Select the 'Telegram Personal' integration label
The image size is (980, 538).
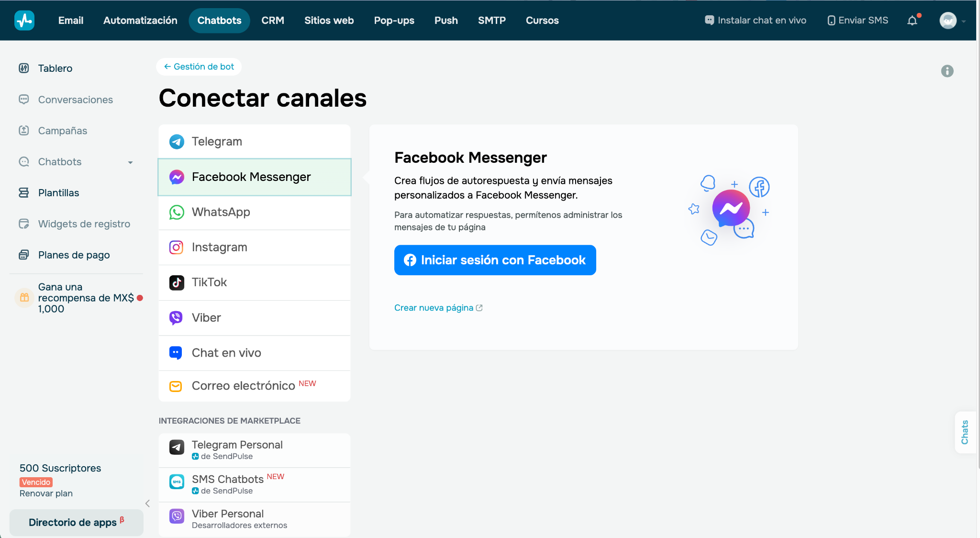coord(237,445)
